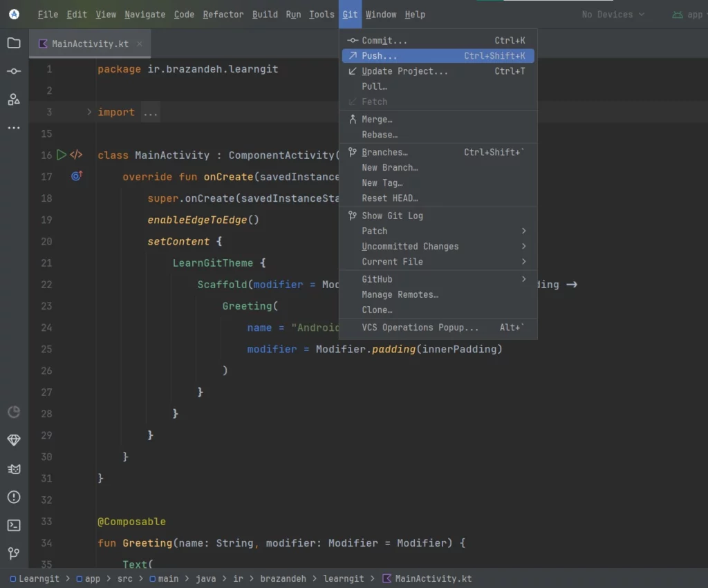Choose Pull… from Git menu
Viewport: 708px width, 588px height.
point(438,86)
